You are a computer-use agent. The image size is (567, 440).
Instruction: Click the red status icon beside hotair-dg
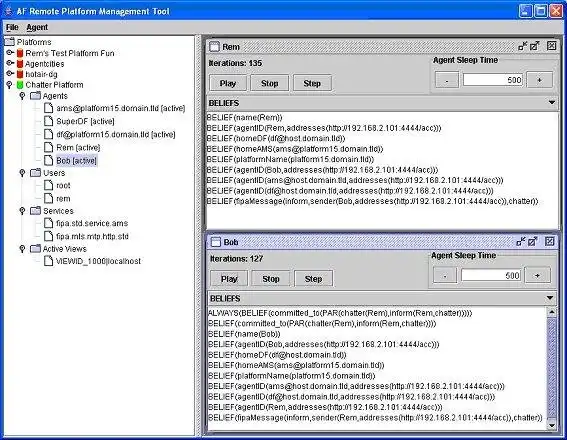[20, 74]
